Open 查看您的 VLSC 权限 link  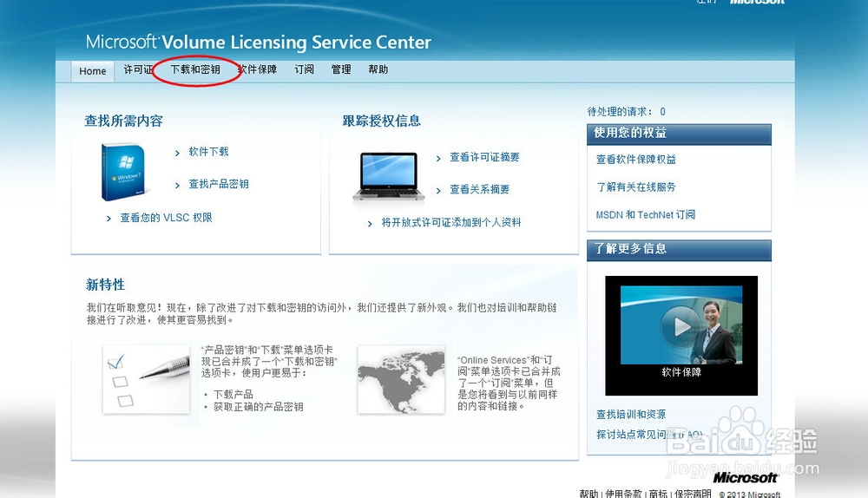166,218
